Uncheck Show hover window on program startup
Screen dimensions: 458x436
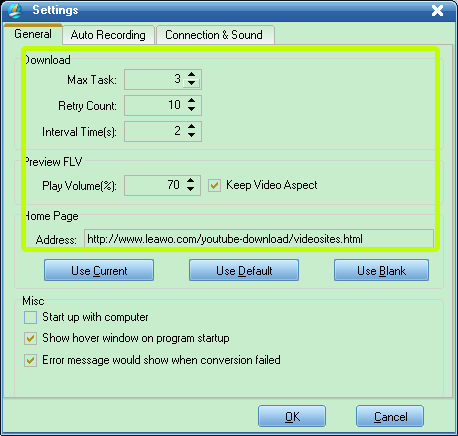pyautogui.click(x=30, y=339)
